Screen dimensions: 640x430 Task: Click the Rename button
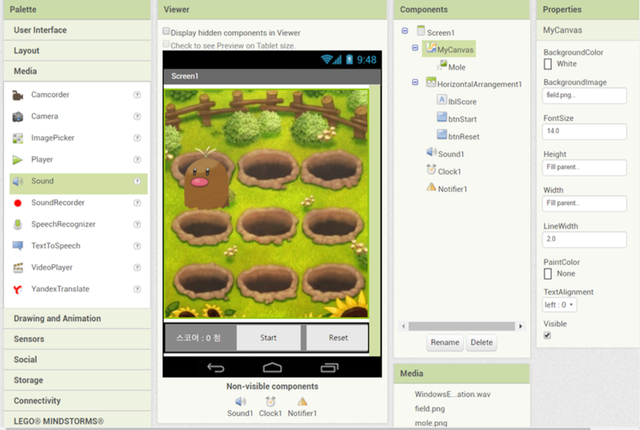click(445, 342)
